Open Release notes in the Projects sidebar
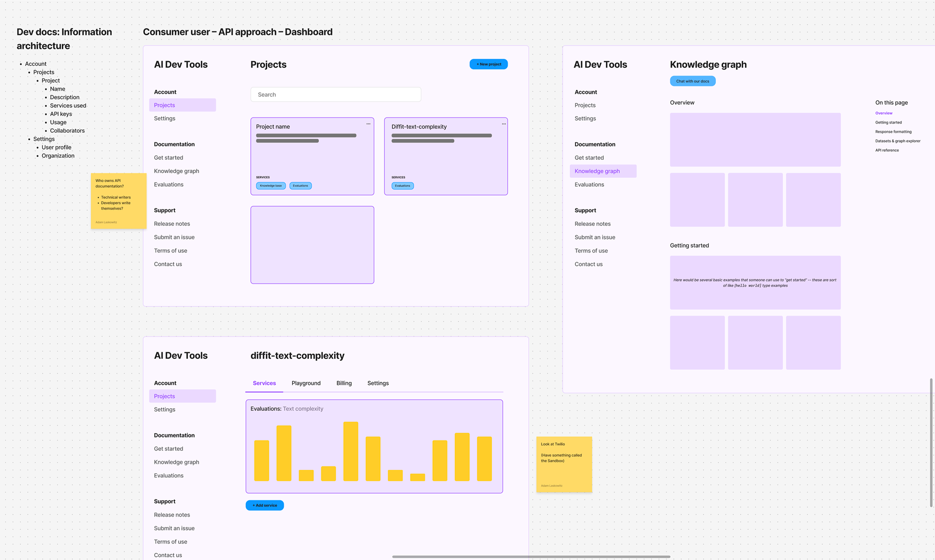The height and width of the screenshot is (560, 935). (172, 224)
